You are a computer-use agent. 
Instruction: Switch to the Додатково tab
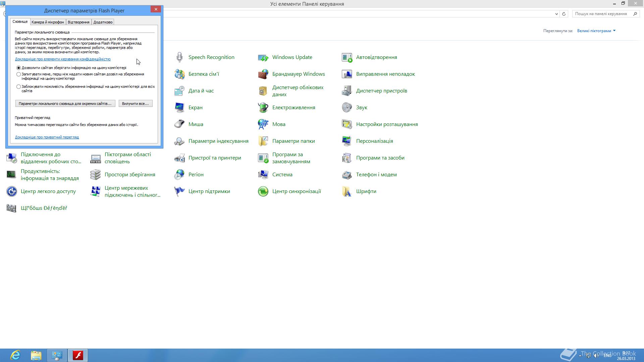pyautogui.click(x=103, y=22)
